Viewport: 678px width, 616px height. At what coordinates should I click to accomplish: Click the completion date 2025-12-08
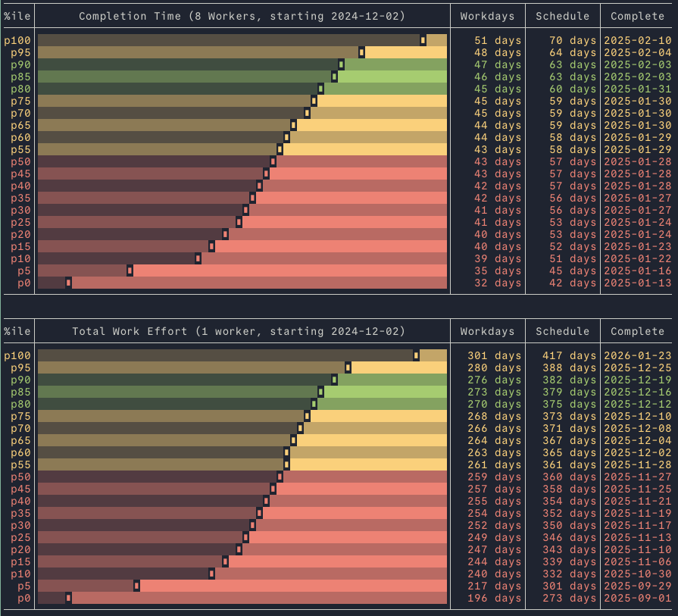click(638, 429)
